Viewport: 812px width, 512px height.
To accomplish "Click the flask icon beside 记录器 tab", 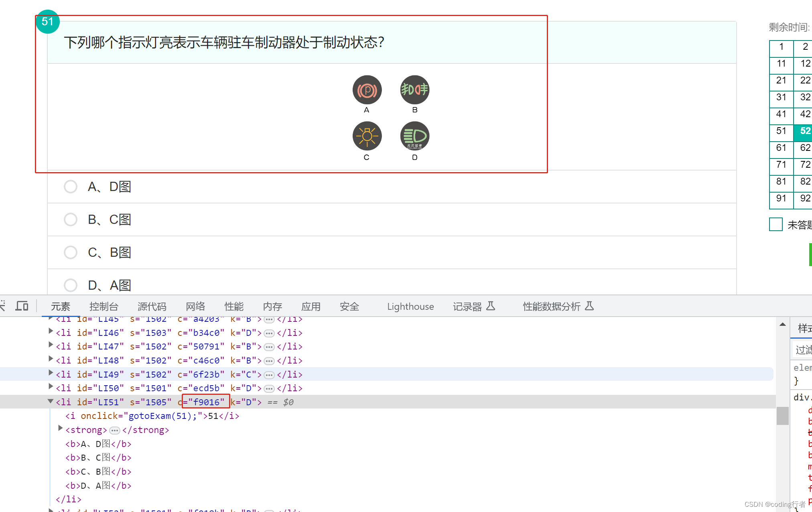I will tap(491, 306).
